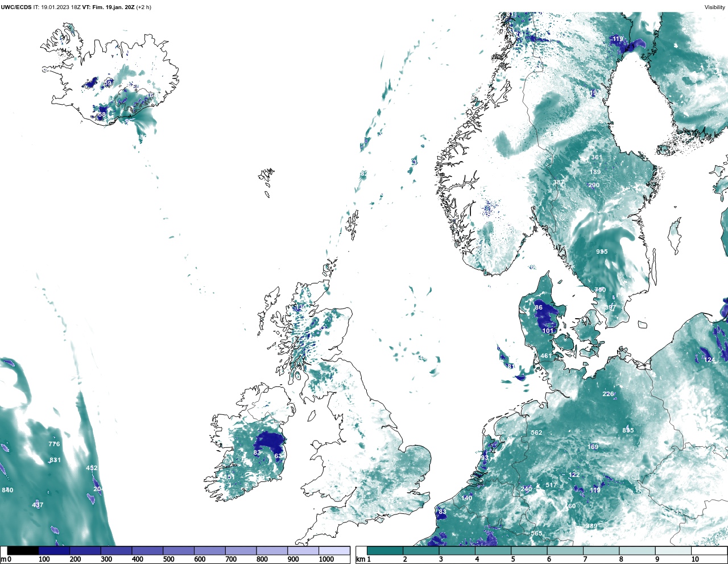Click visibility value '226' on map
This screenshot has height=564, width=728.
608,394
